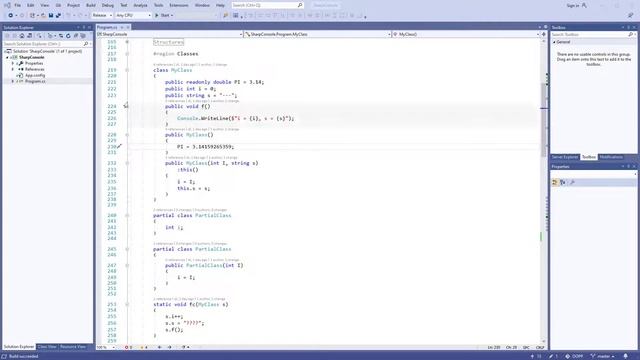This screenshot has width=640, height=360.
Task: Click the search magnifier in the Toolbox panel
Action: tap(630, 35)
